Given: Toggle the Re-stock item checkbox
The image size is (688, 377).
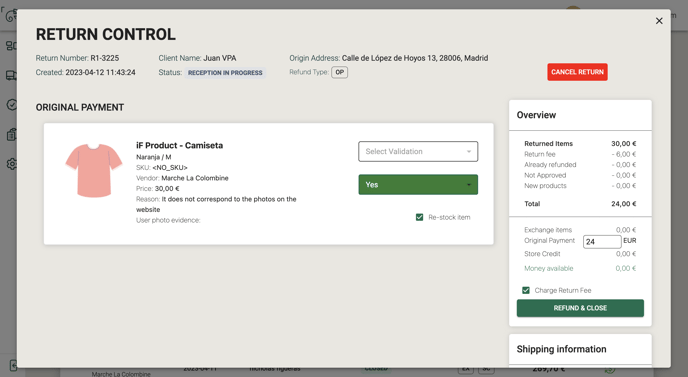Looking at the screenshot, I should click(x=419, y=217).
